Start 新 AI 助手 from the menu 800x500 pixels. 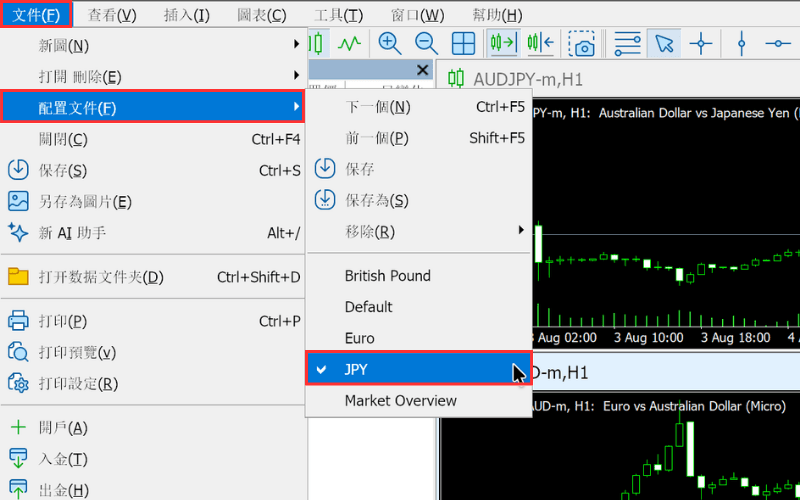click(x=153, y=233)
